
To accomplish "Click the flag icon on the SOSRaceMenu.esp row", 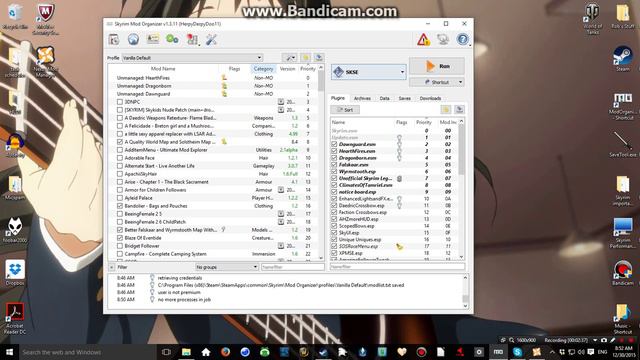I will (x=399, y=247).
